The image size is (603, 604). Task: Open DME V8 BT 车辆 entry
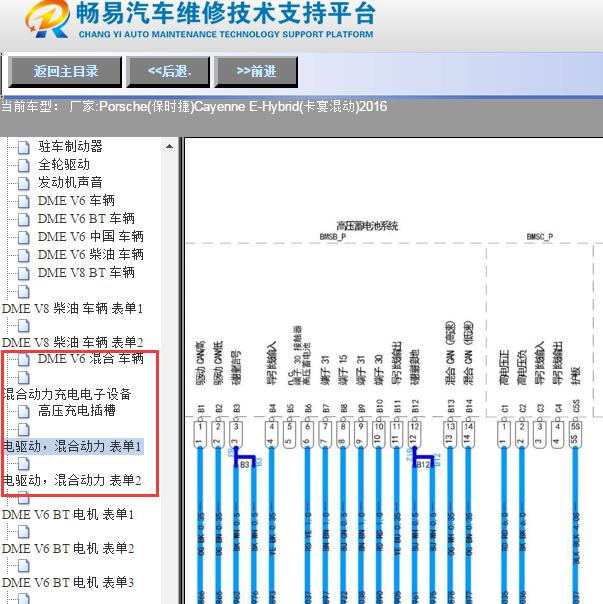coord(86,272)
